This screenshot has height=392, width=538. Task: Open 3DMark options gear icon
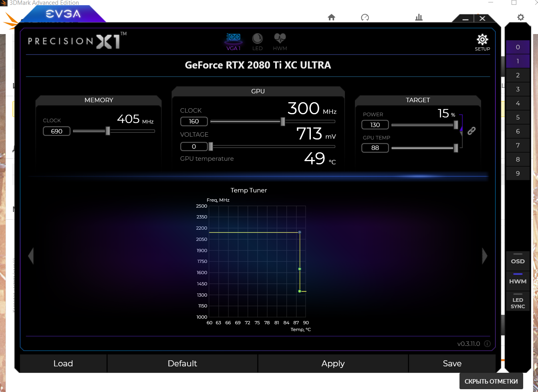[520, 17]
